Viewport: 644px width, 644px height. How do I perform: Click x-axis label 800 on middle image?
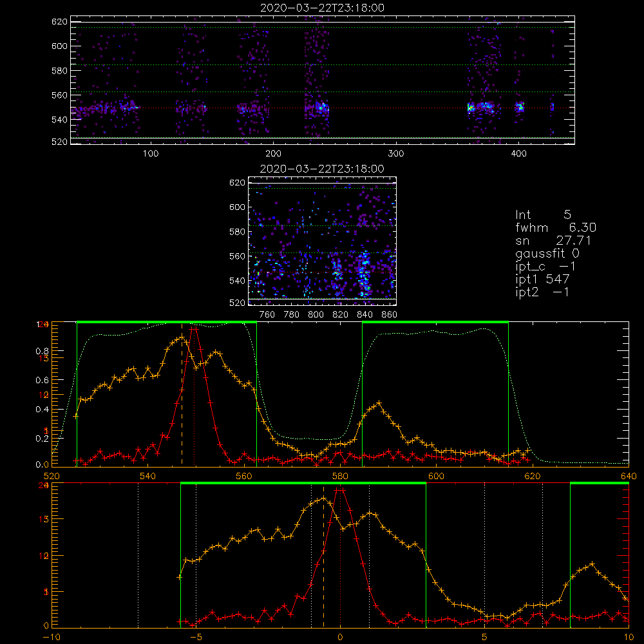click(316, 315)
